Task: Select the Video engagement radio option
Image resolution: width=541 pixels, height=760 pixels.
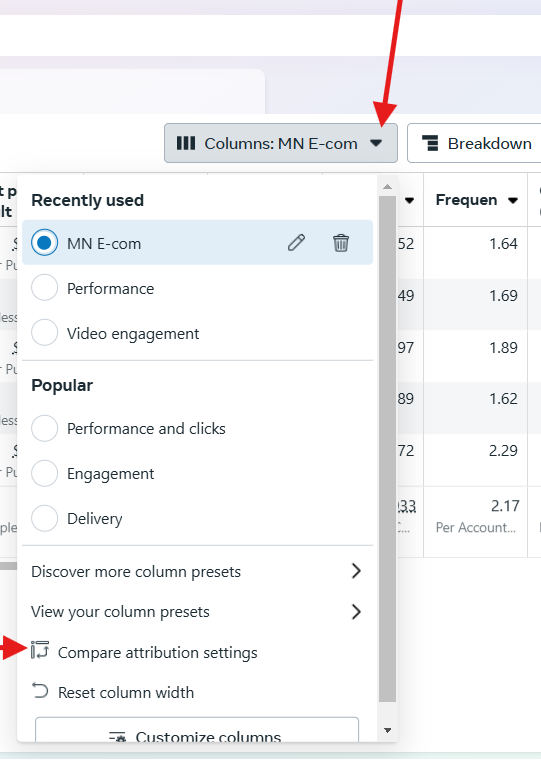Action: tap(45, 332)
